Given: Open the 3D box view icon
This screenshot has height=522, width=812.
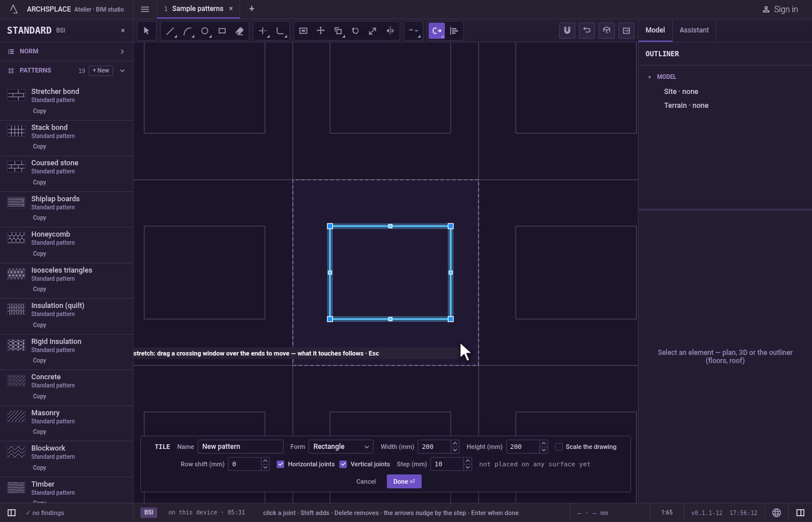Looking at the screenshot, I should [x=607, y=30].
